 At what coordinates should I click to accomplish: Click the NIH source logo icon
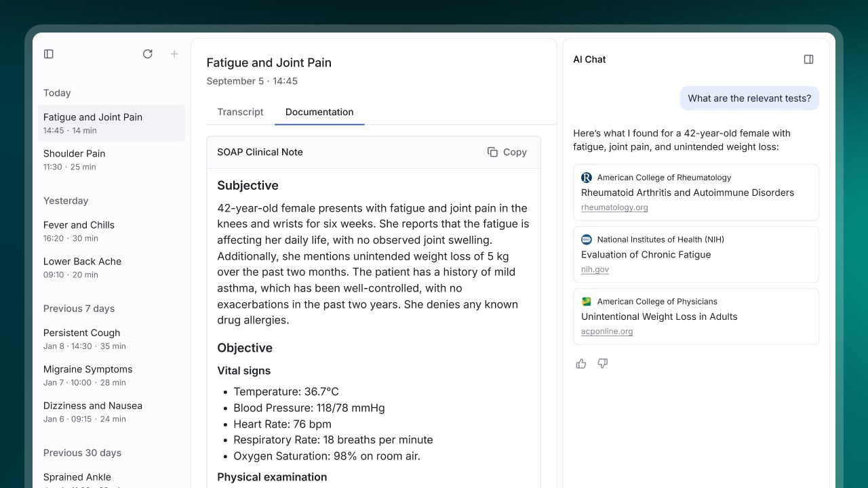[x=587, y=239]
